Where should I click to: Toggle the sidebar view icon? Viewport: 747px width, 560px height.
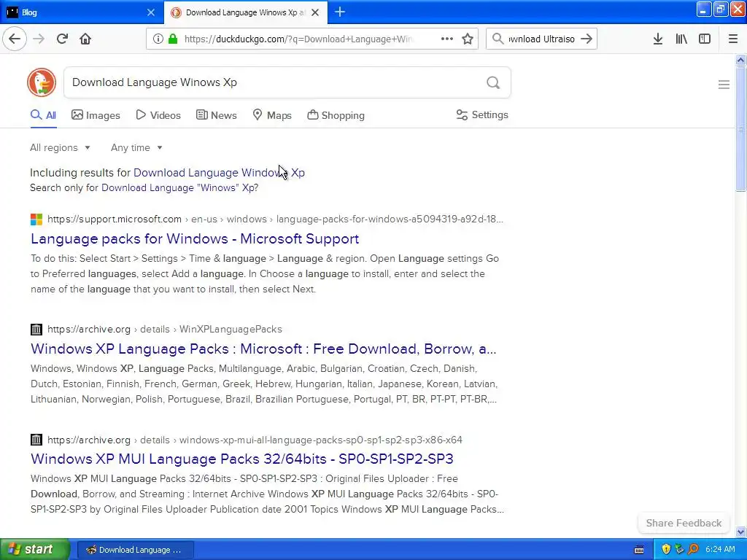pos(705,39)
